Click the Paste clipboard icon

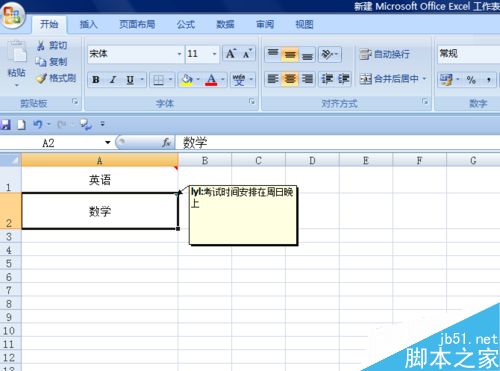[x=17, y=53]
